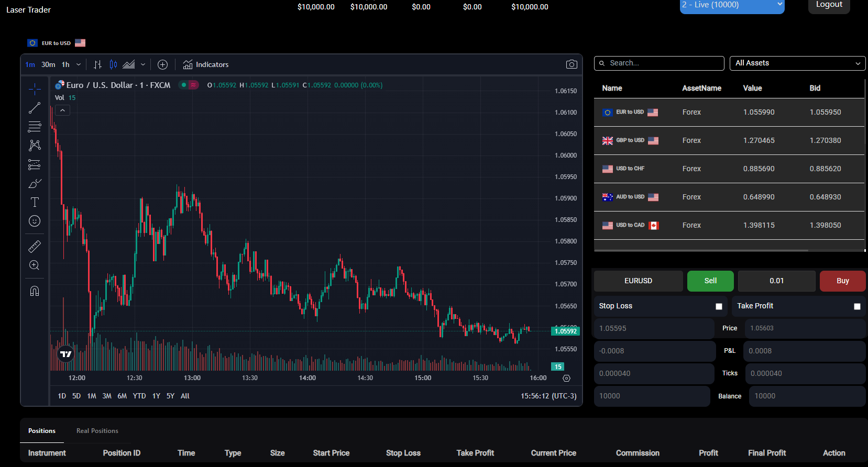Edit the Take Profit price 1.05603 field

click(x=805, y=328)
